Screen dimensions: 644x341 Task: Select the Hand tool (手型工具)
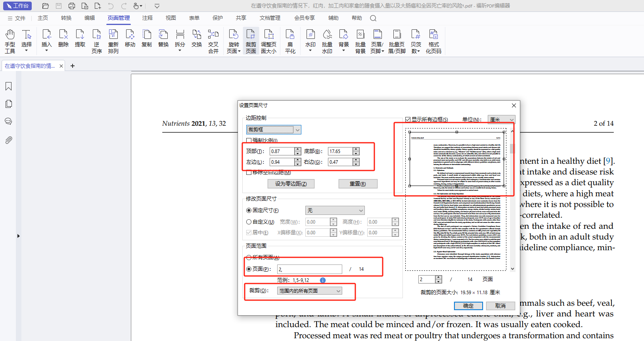point(10,41)
